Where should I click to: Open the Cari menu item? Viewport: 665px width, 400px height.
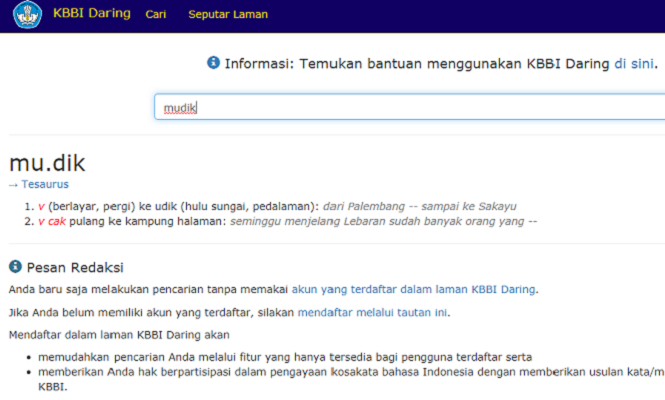coord(156,14)
